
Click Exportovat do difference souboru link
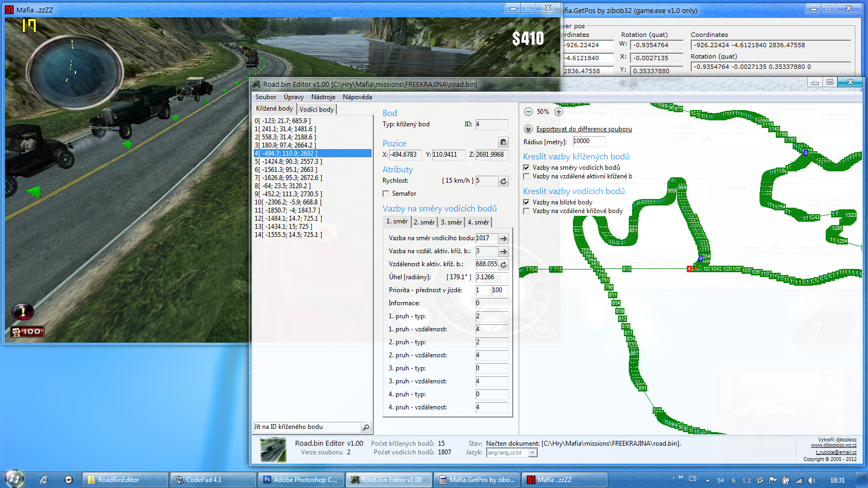click(584, 129)
